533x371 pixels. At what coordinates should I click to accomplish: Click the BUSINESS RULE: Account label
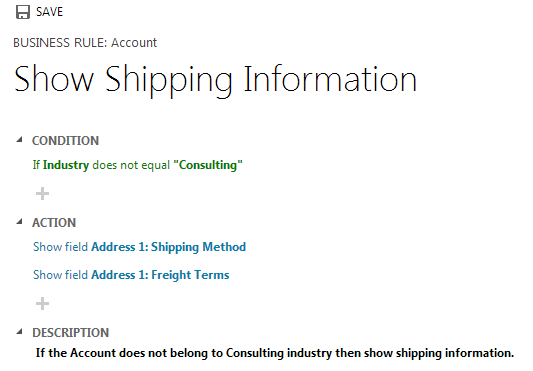(x=85, y=43)
